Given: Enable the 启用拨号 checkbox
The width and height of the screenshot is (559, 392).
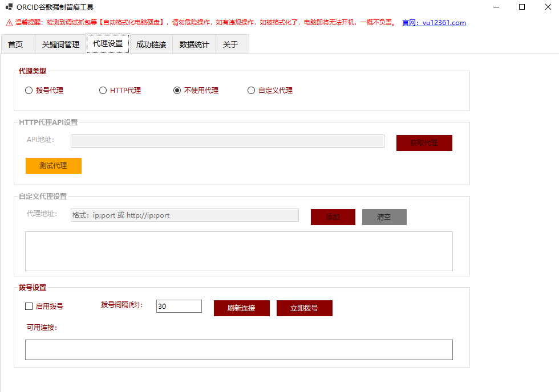Looking at the screenshot, I should point(29,307).
